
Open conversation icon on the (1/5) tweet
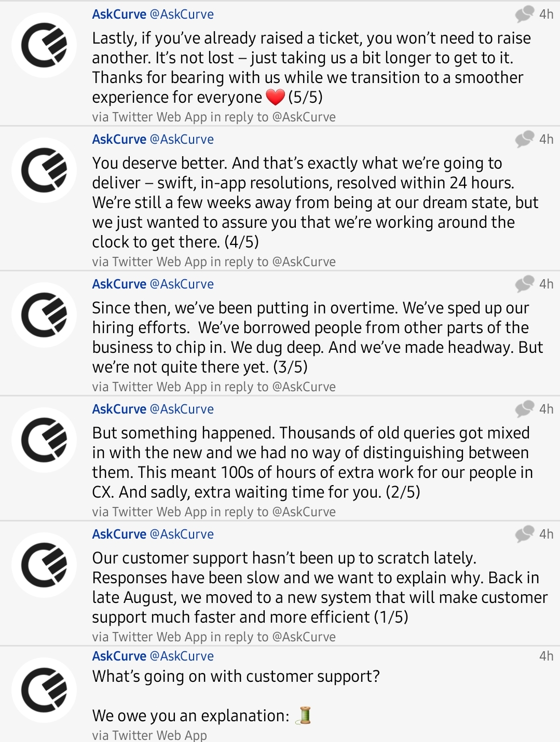coord(524,534)
